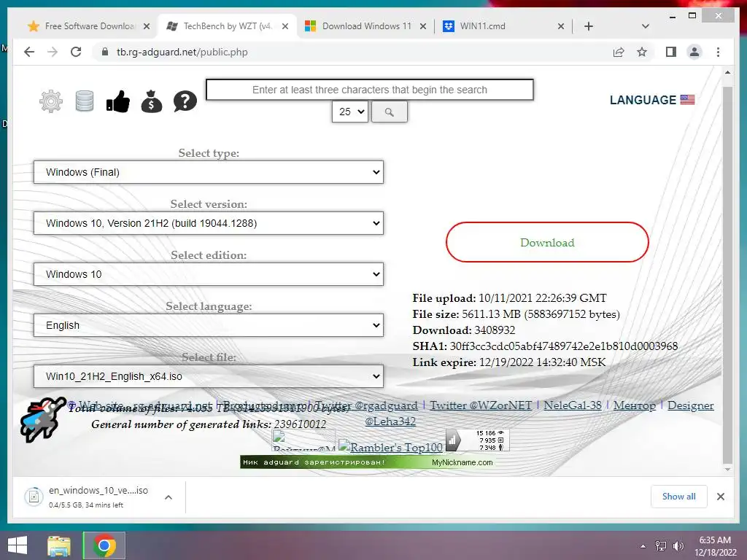
Task: Click the magnifier search button
Action: 390,112
